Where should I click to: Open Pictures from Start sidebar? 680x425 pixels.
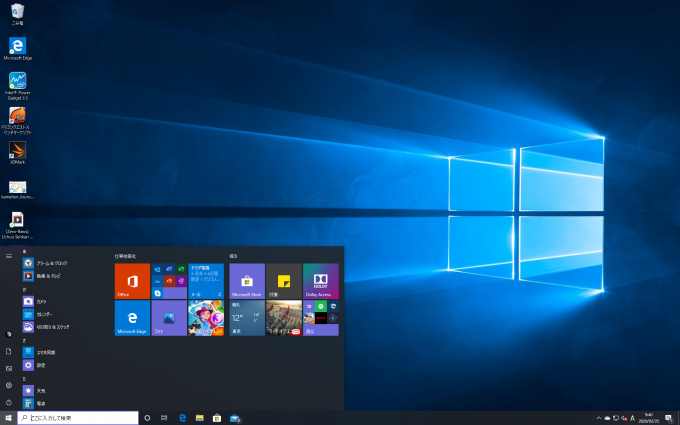[9, 368]
